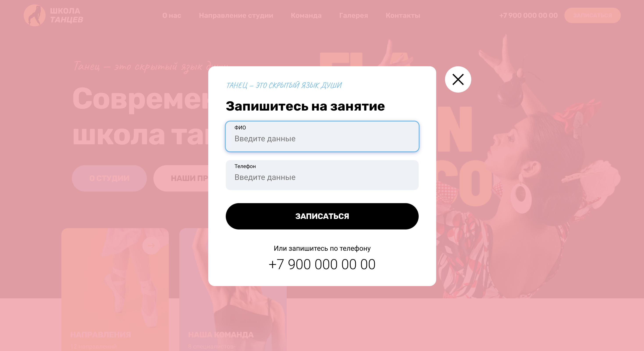
Task: Click the О СТУДИИ button
Action: coord(109,178)
